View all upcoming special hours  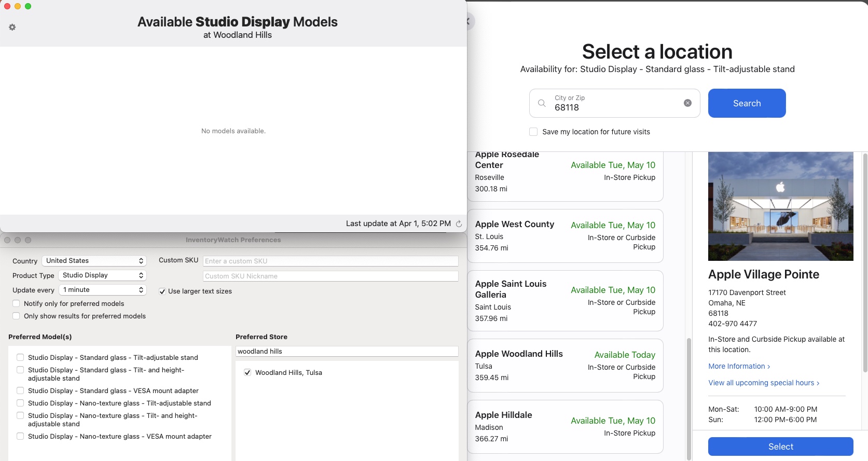pyautogui.click(x=764, y=383)
